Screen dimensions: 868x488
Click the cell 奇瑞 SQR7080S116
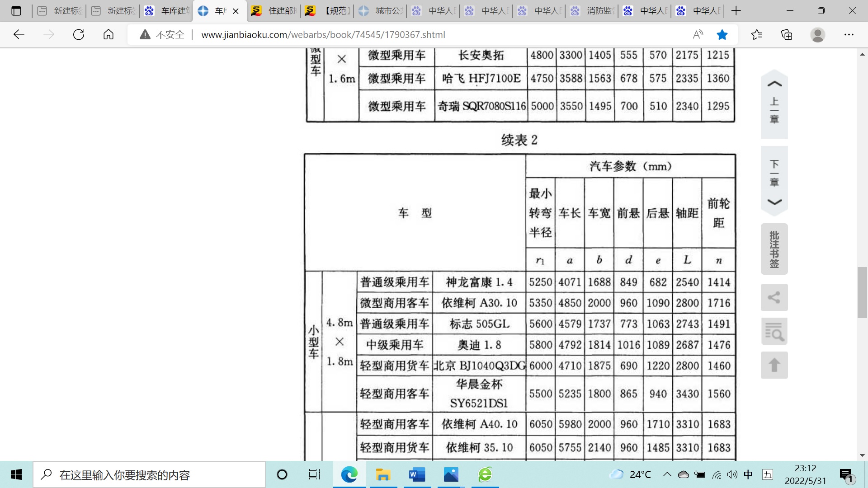(x=481, y=106)
